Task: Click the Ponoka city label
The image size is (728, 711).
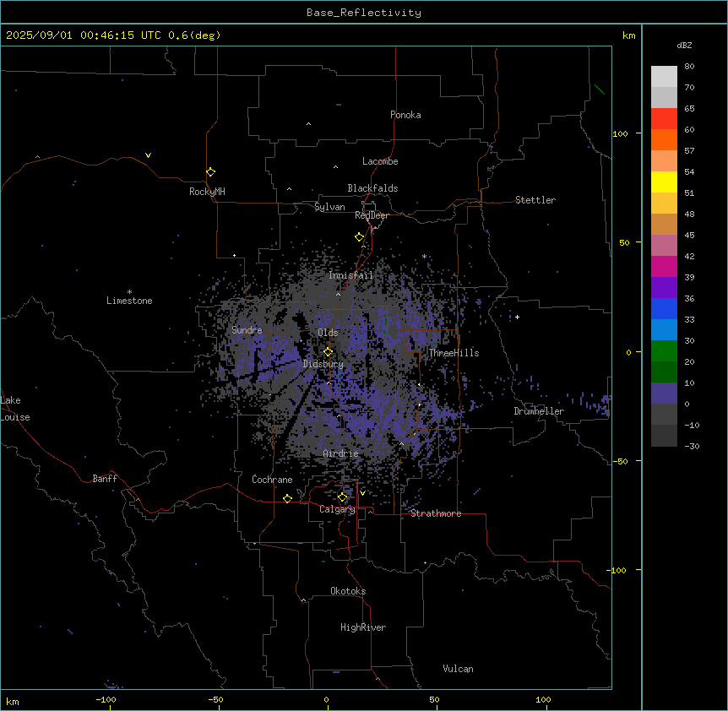Action: 405,115
